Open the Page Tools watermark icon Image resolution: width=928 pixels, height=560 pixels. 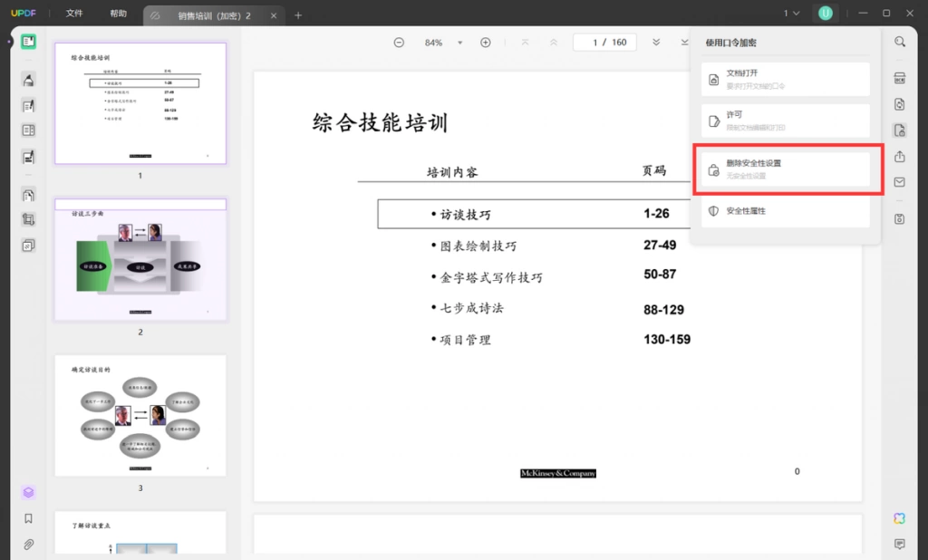click(x=28, y=245)
